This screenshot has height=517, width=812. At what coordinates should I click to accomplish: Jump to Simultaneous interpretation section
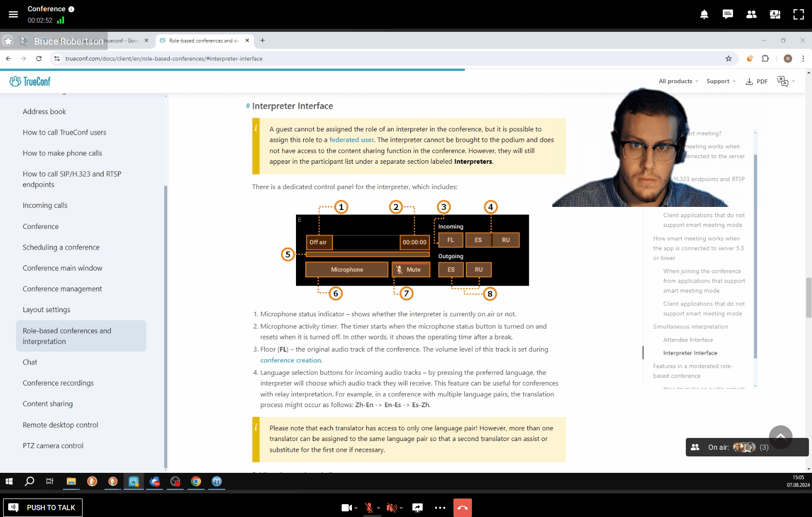tap(690, 327)
